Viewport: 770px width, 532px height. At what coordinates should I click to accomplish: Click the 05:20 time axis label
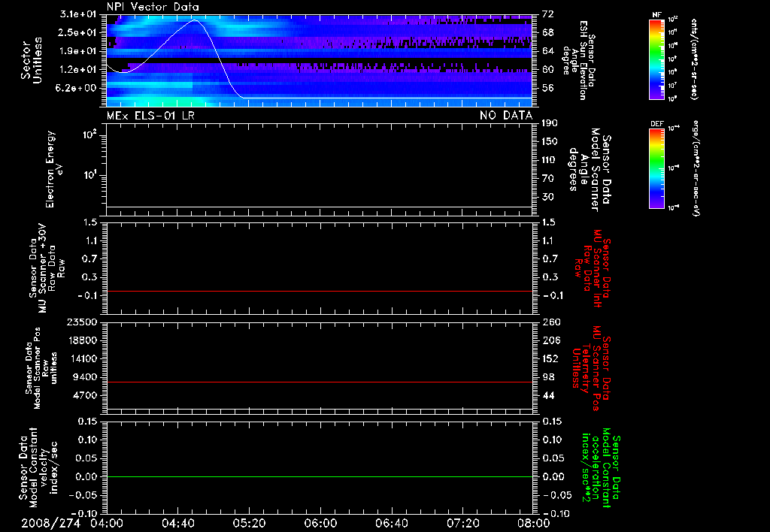249,523
